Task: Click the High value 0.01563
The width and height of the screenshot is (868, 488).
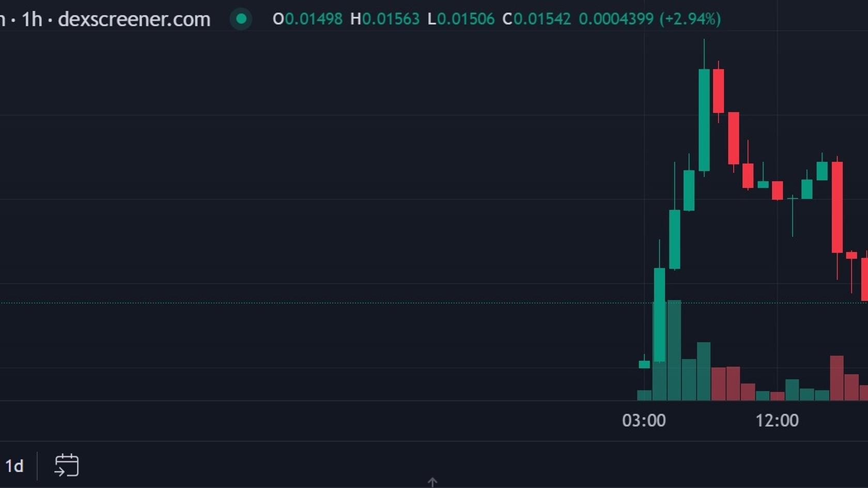Action: pyautogui.click(x=391, y=19)
